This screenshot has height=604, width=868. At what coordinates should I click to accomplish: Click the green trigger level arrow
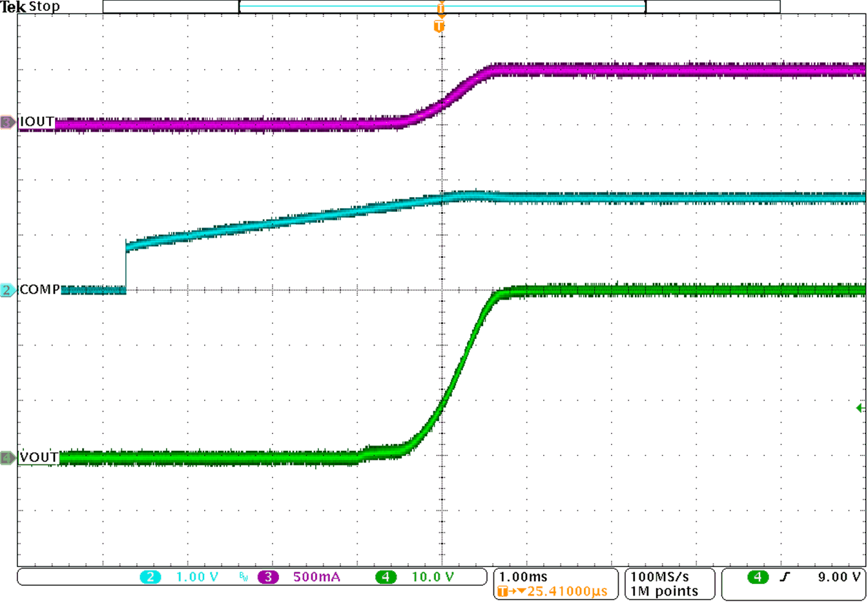tap(859, 408)
